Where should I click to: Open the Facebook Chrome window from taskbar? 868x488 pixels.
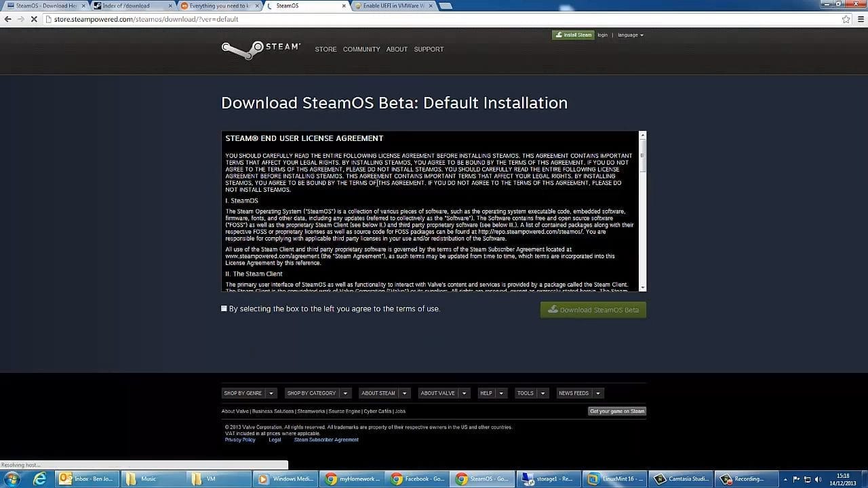[x=418, y=479]
